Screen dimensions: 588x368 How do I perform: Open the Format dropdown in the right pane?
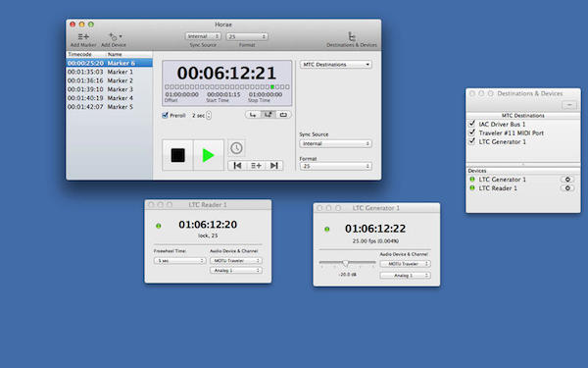335,166
